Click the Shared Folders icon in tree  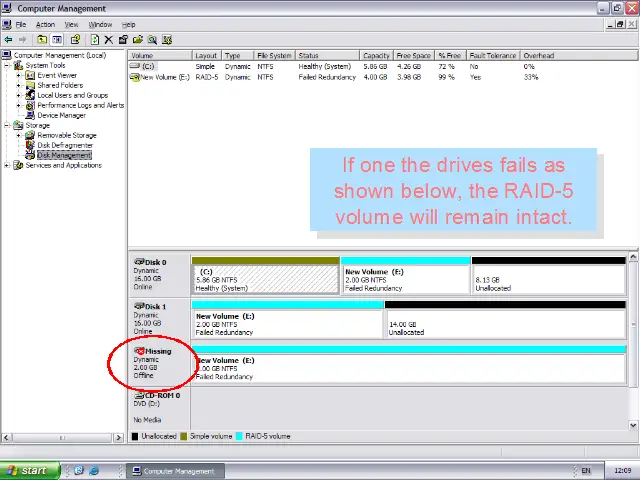tap(30, 85)
